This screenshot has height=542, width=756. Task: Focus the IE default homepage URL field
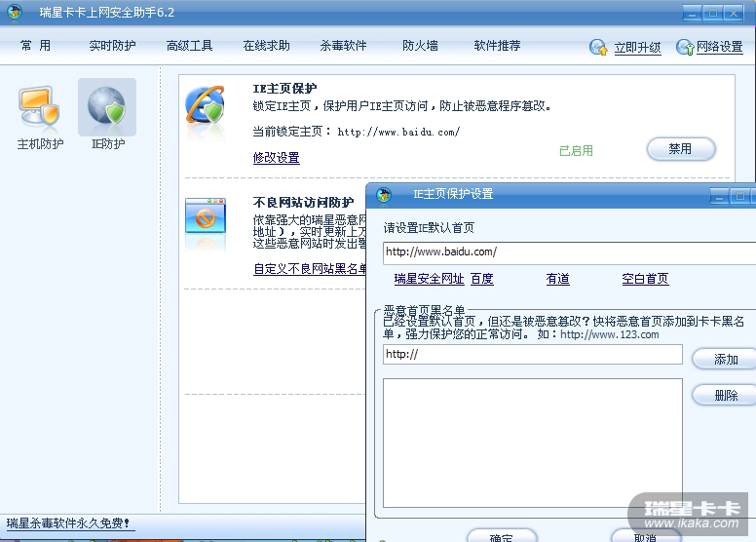point(569,252)
